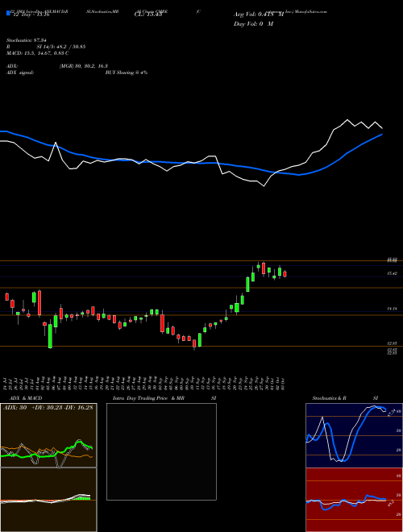403x532 pixels.
Task: Click the 'Intra Day Trading Price & MR' title
Action: pyautogui.click(x=148, y=398)
